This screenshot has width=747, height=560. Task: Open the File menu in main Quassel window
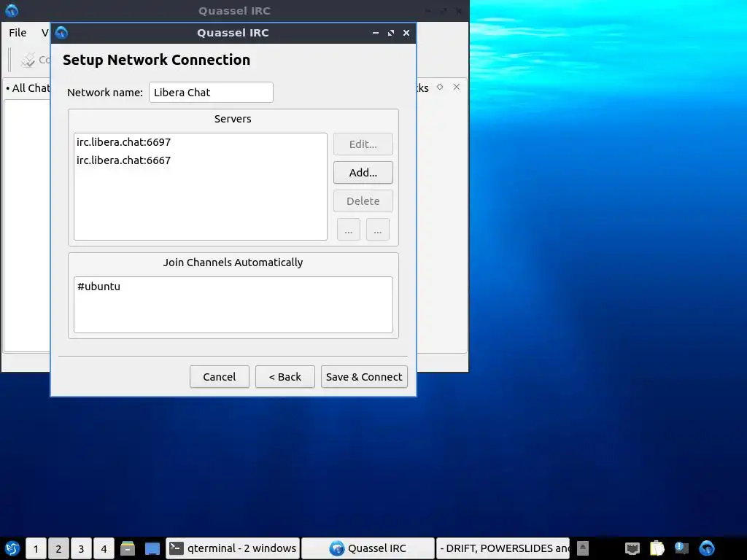coord(18,33)
